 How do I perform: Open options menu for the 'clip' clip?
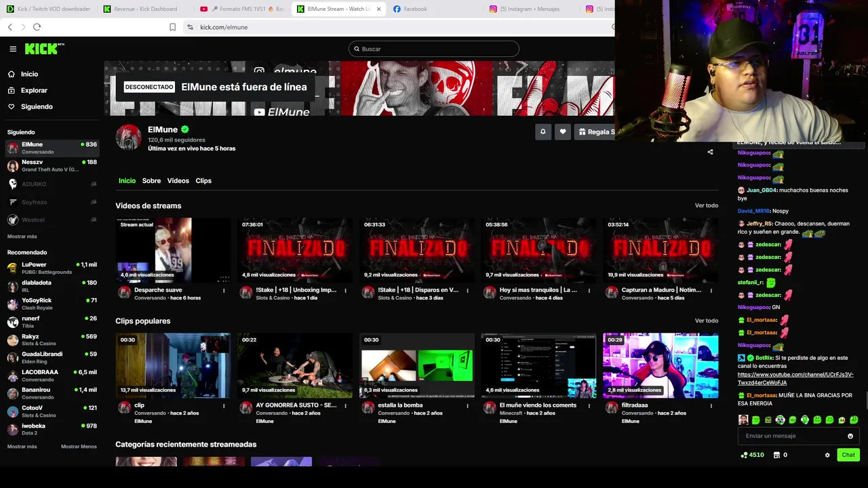pyautogui.click(x=224, y=406)
